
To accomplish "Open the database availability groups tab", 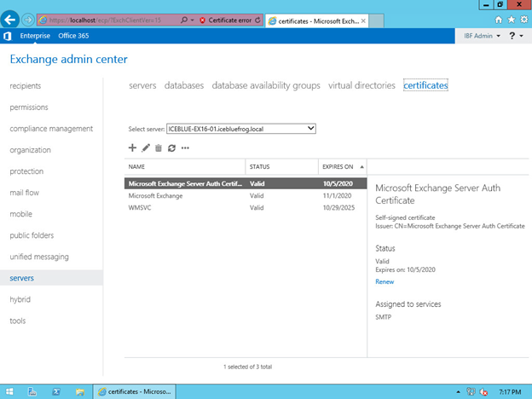I will point(266,85).
